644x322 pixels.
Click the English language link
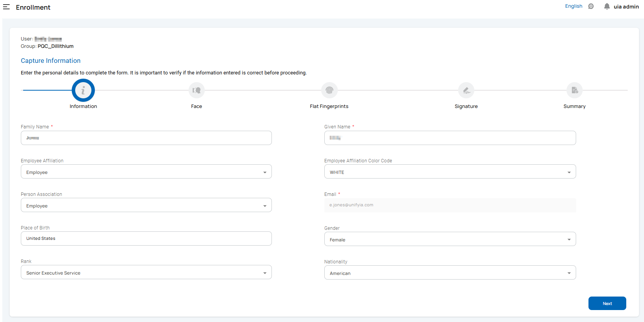(x=573, y=6)
